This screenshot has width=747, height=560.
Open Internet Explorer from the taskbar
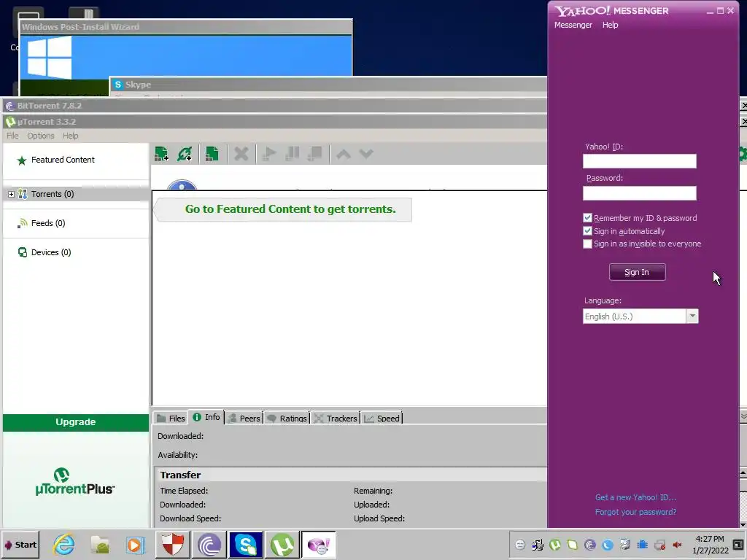click(x=64, y=545)
